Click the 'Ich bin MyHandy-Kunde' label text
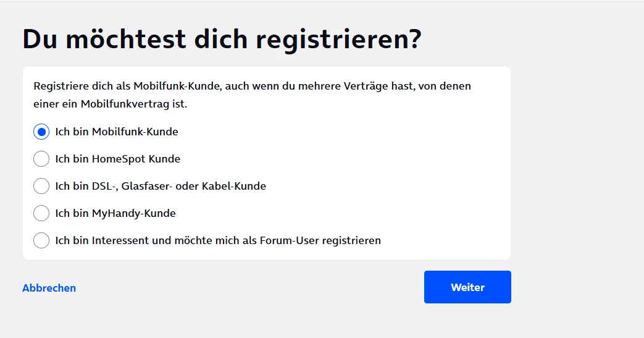The width and height of the screenshot is (644, 338). point(115,213)
